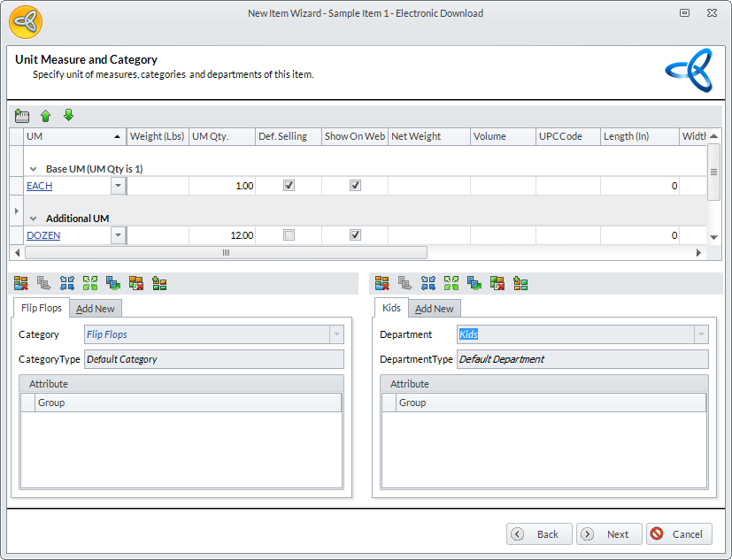
Task: Click the UM column header to sort
Action: tap(71, 136)
